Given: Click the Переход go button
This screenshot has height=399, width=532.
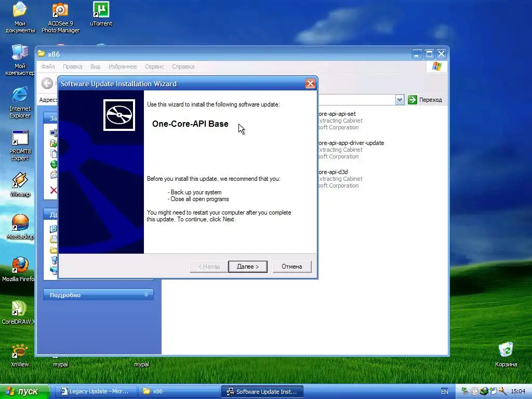Looking at the screenshot, I should tap(425, 100).
